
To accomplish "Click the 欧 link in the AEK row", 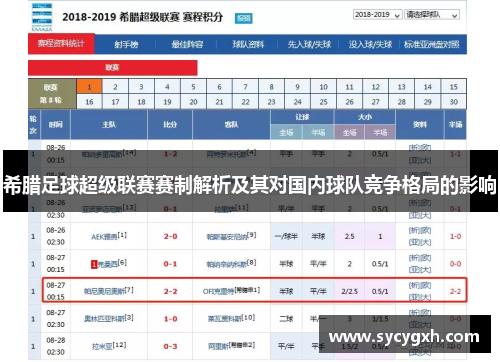I will coord(426,230).
